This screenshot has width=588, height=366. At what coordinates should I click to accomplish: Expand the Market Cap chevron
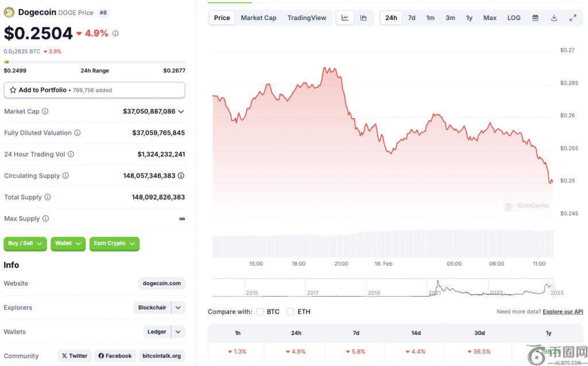point(181,111)
